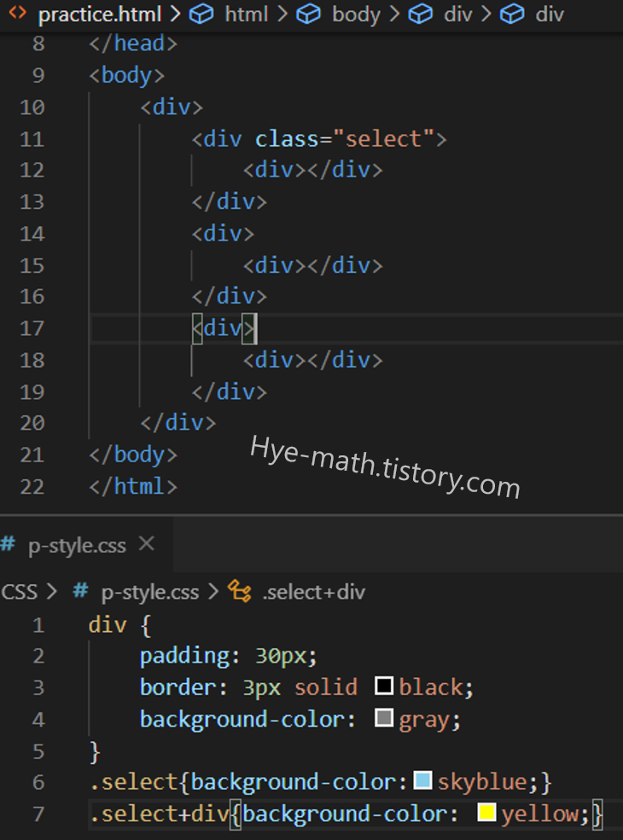Screen dimensions: 623x840
Task: Click the closing </body> tag
Action: [133, 455]
